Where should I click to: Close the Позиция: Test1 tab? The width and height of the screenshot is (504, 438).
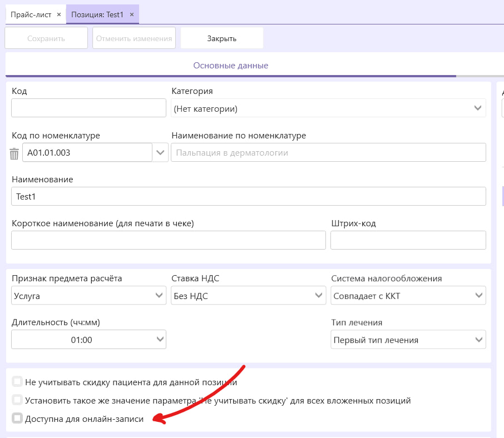tap(132, 14)
